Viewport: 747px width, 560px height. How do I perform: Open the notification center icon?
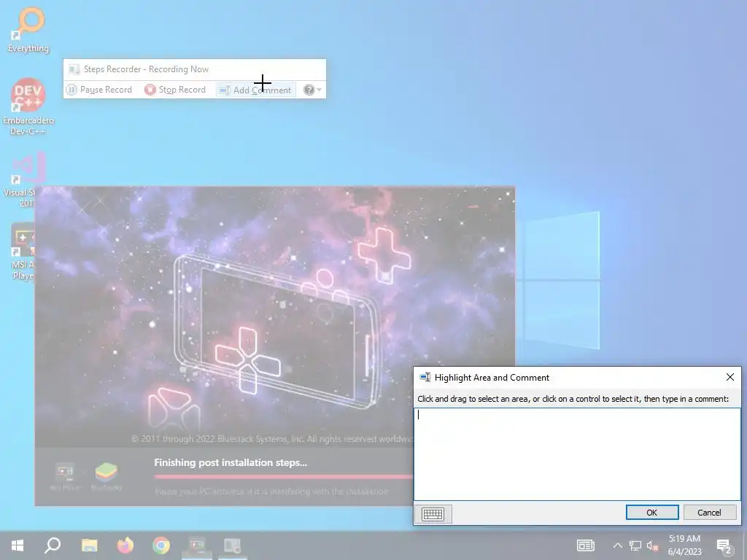click(x=724, y=545)
